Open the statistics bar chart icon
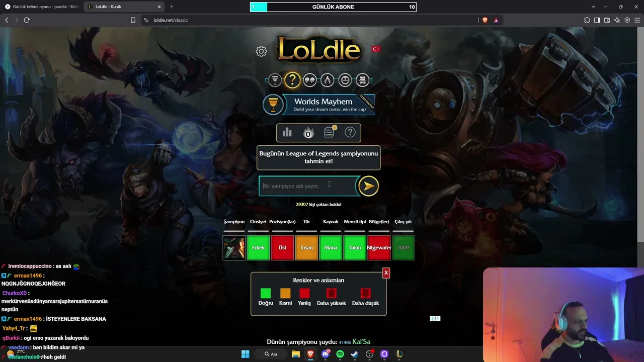 (287, 132)
